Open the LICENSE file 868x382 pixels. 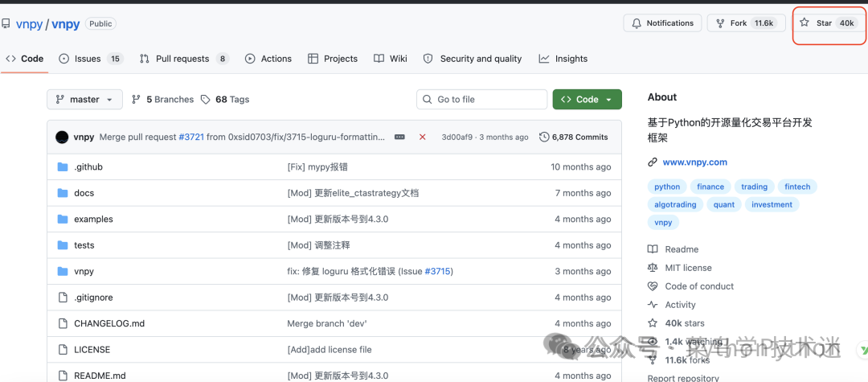[x=92, y=350]
